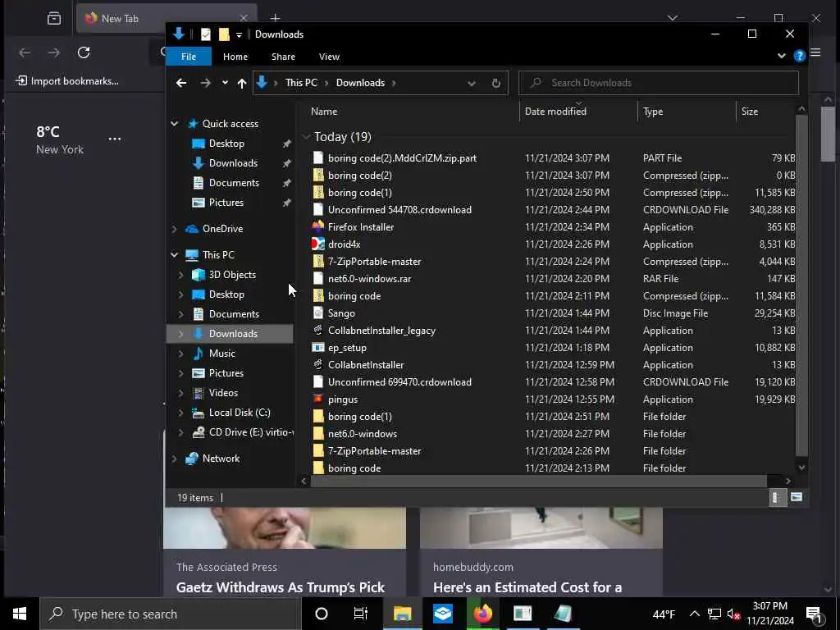The width and height of the screenshot is (840, 630).
Task: Click the Forward arrow in File Explorer
Action: click(x=205, y=83)
